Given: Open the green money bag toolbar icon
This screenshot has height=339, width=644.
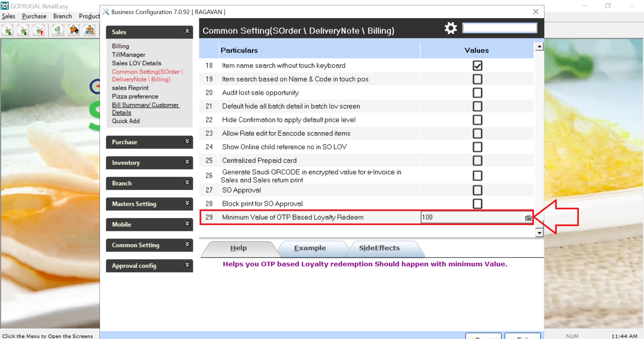Looking at the screenshot, I should click(58, 30).
